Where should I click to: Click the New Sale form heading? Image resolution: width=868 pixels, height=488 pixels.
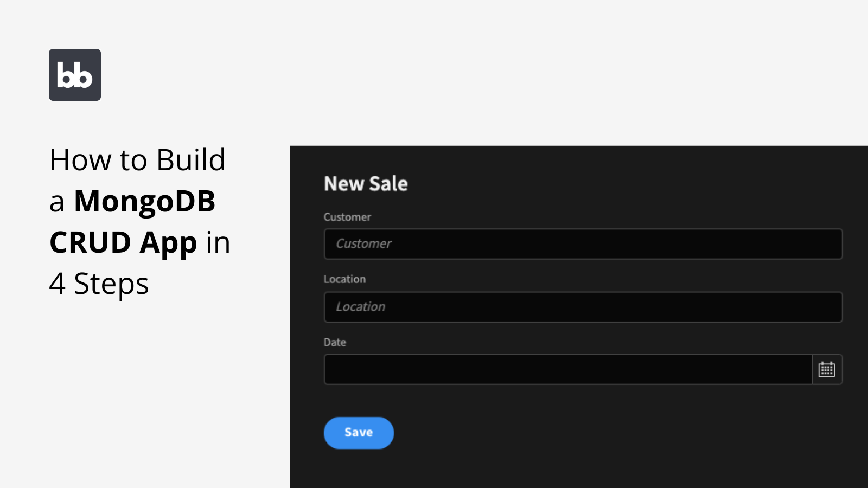(x=366, y=184)
